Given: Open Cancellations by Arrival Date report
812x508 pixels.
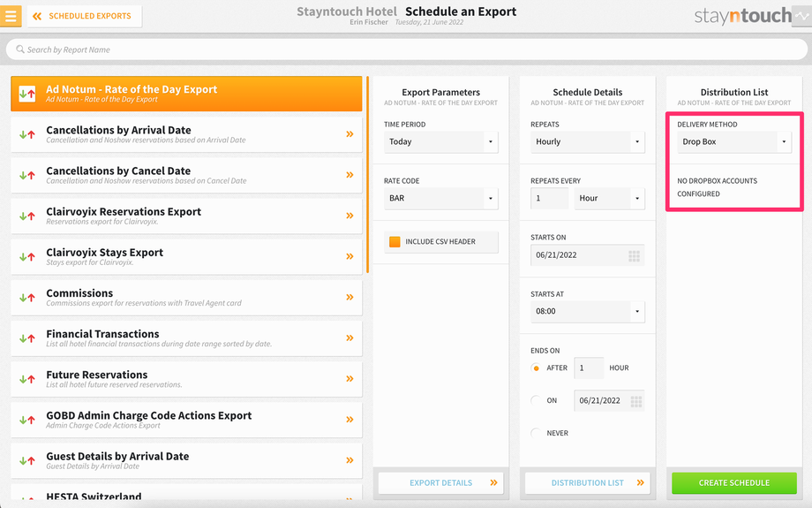Looking at the screenshot, I should coord(186,134).
